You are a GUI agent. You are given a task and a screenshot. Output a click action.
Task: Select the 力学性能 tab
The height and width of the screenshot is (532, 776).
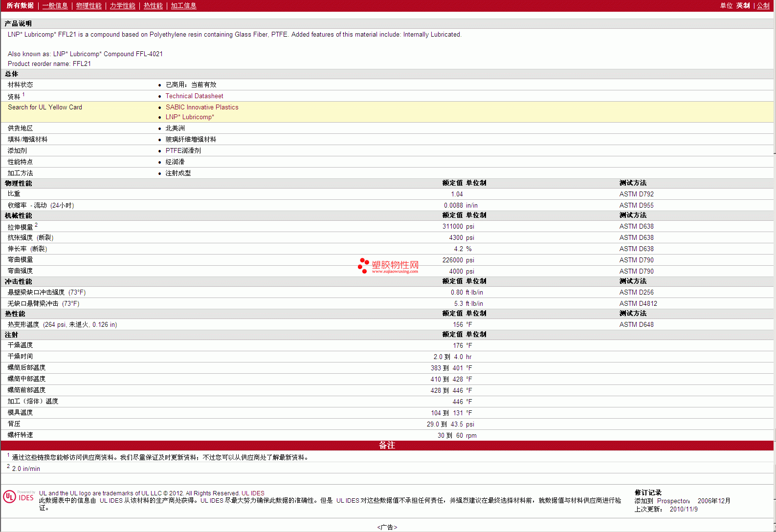[123, 6]
